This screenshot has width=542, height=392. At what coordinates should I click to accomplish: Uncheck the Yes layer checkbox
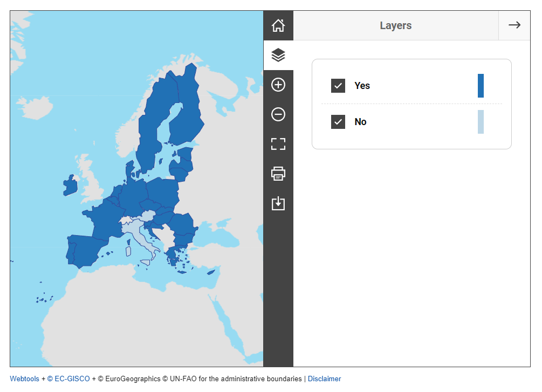(x=338, y=86)
